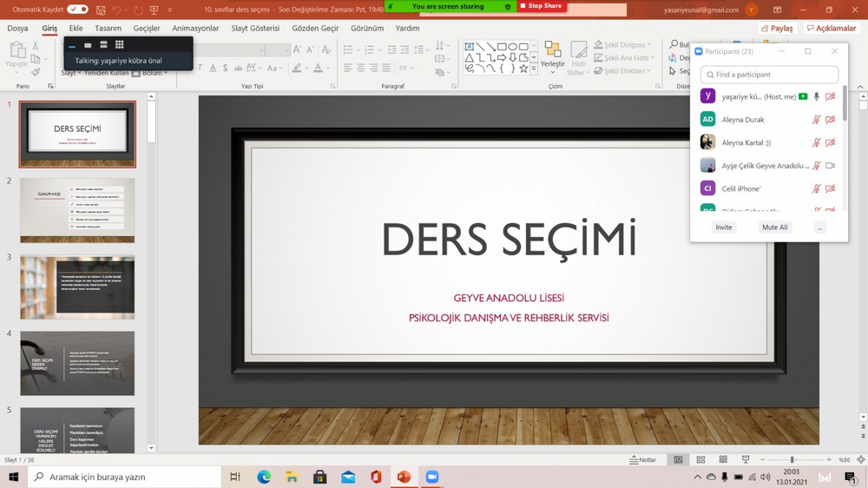868x488 pixels.
Task: Click the Format Painter brush icon
Action: coord(36,72)
